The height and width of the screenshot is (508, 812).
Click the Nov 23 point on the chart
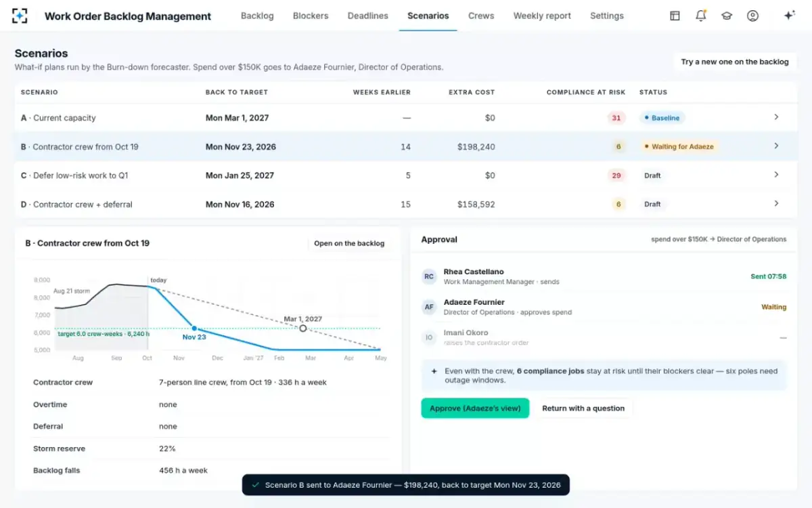[194, 328]
